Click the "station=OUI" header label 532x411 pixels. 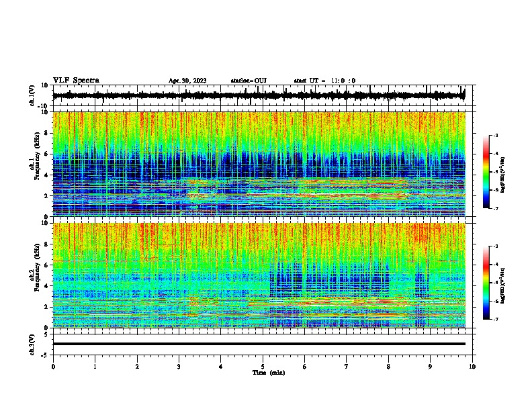click(249, 81)
